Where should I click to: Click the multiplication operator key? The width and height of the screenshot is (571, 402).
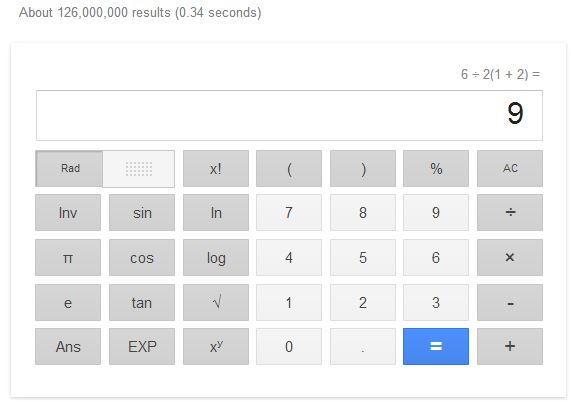[510, 257]
